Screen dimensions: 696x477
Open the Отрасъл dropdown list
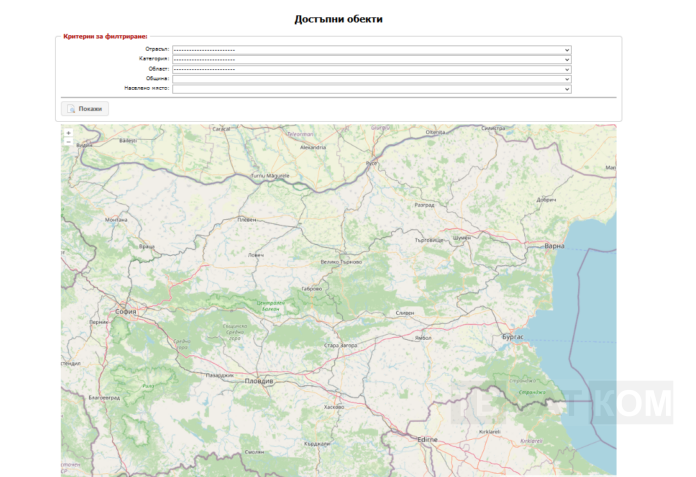point(370,49)
